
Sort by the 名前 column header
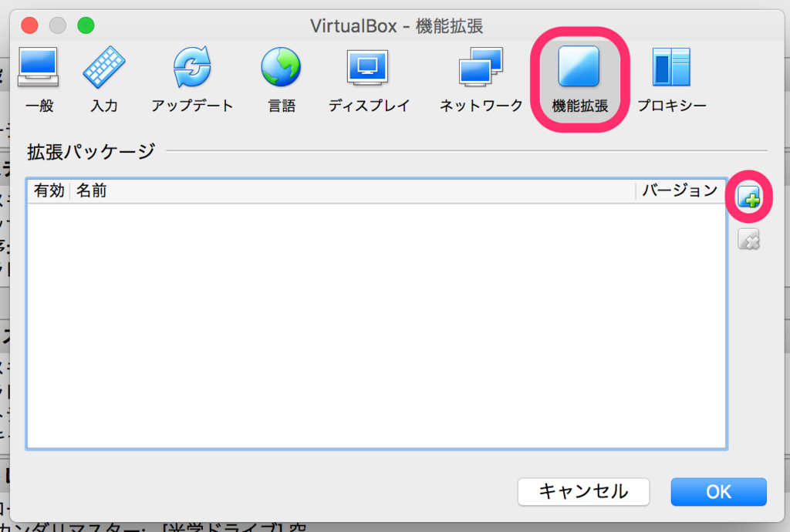click(353, 190)
